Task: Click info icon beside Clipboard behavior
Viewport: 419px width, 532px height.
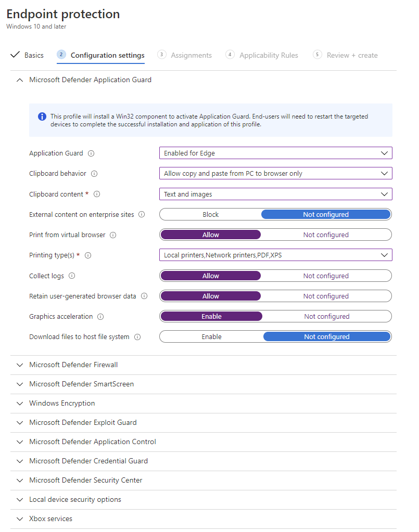Action: [94, 174]
